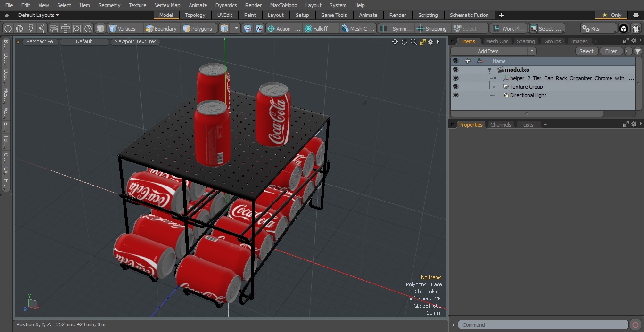Click the visibility column header eye

point(455,61)
